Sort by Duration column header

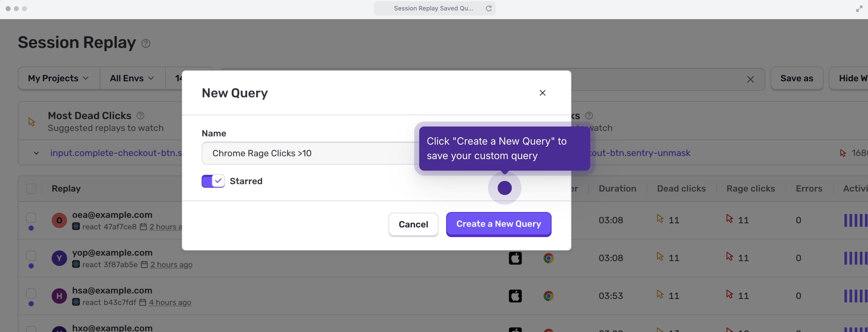tap(617, 188)
